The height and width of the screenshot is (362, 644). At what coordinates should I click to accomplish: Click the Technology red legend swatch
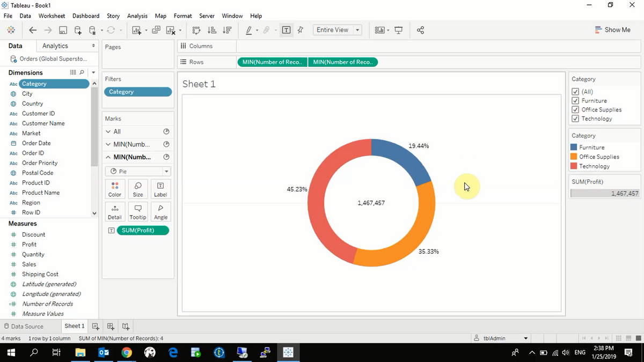pyautogui.click(x=574, y=166)
